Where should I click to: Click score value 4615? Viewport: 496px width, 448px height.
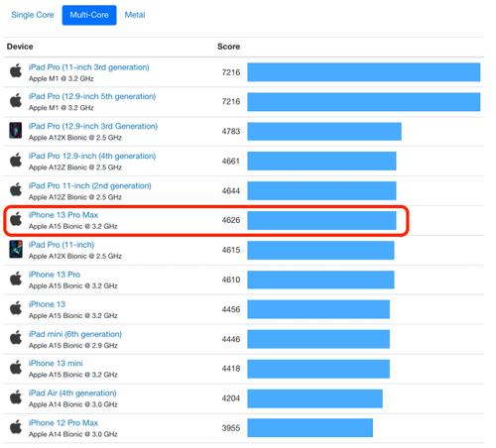(x=231, y=250)
